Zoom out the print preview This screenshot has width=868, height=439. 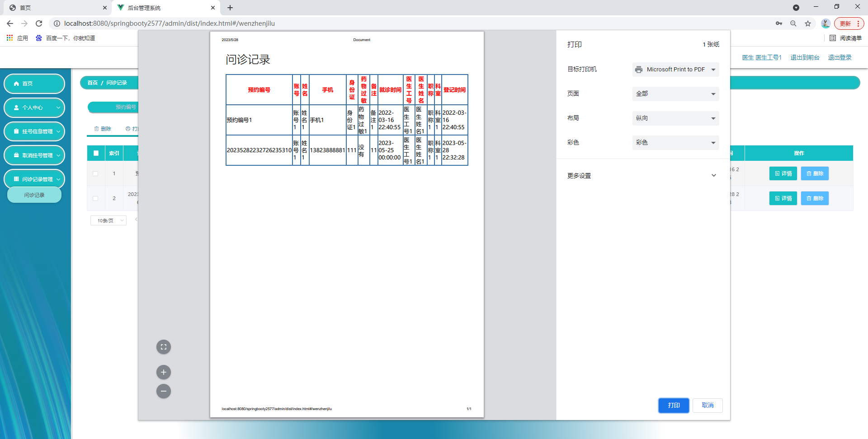point(164,391)
